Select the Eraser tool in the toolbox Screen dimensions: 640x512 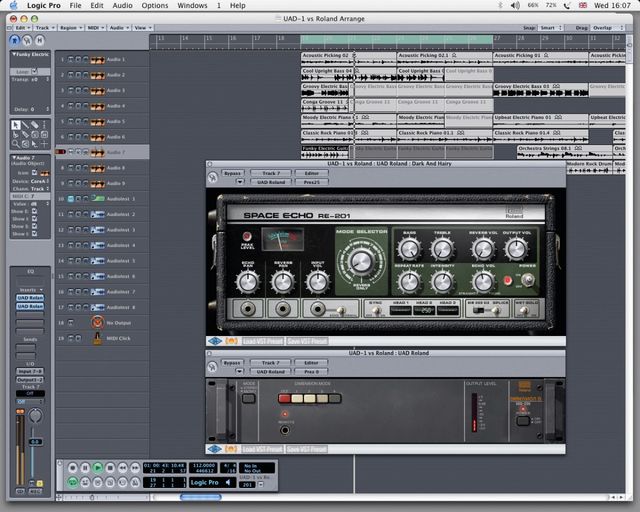click(35, 125)
